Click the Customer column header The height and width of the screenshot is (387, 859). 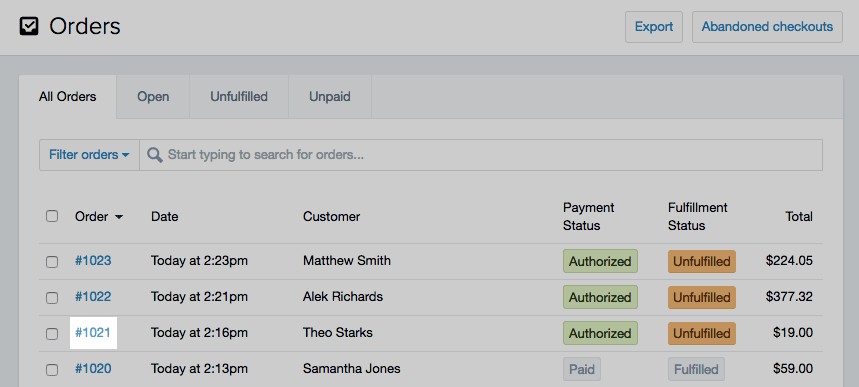(331, 217)
